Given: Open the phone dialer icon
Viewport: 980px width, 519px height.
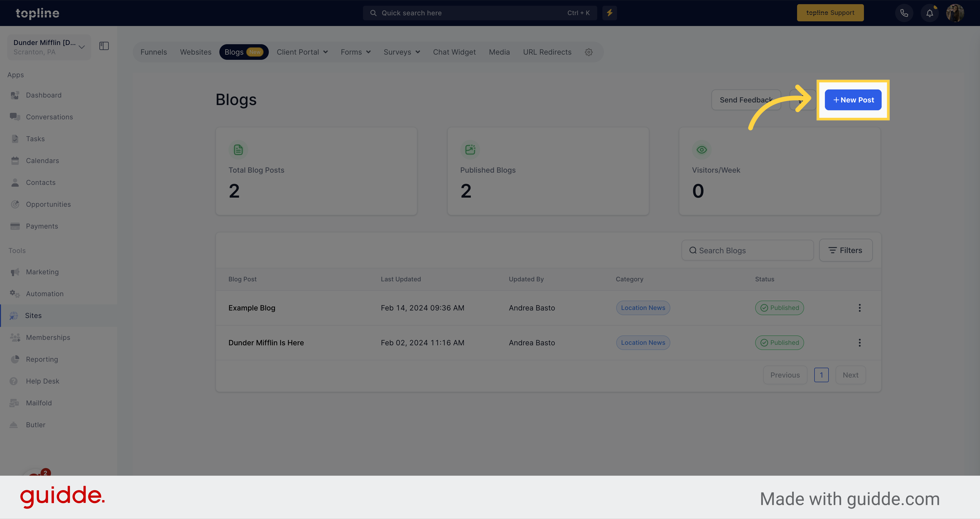Looking at the screenshot, I should coord(904,13).
